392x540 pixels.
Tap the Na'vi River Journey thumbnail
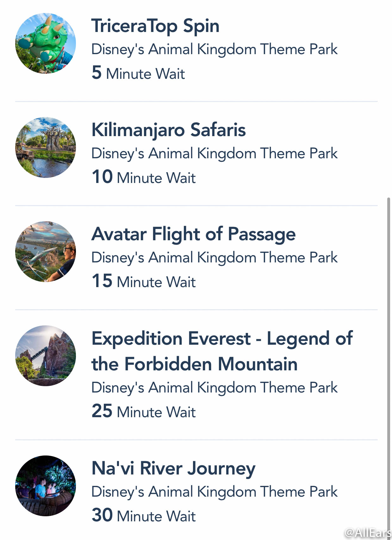click(46, 486)
